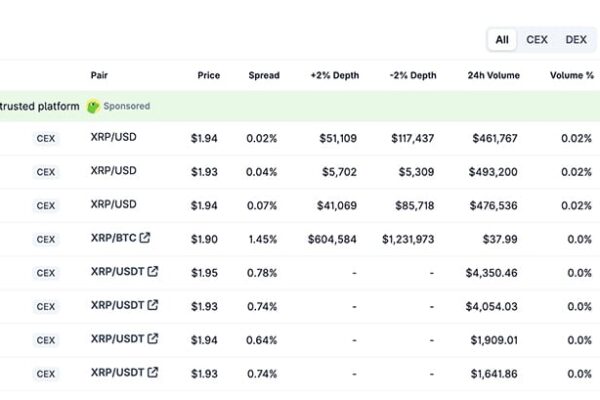Viewport: 600px width, 400px height.
Task: Click the CEX badge in the XRP/BTC row
Action: [46, 239]
